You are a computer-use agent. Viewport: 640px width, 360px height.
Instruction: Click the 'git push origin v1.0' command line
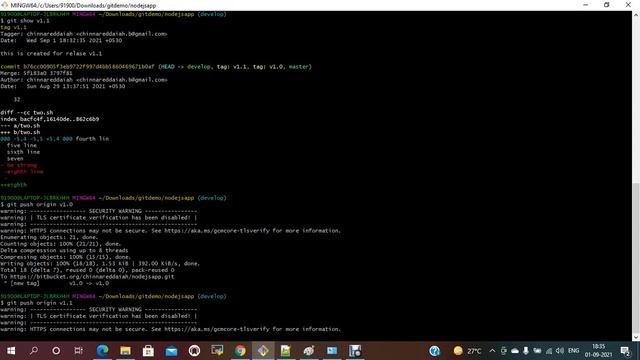tap(36, 204)
